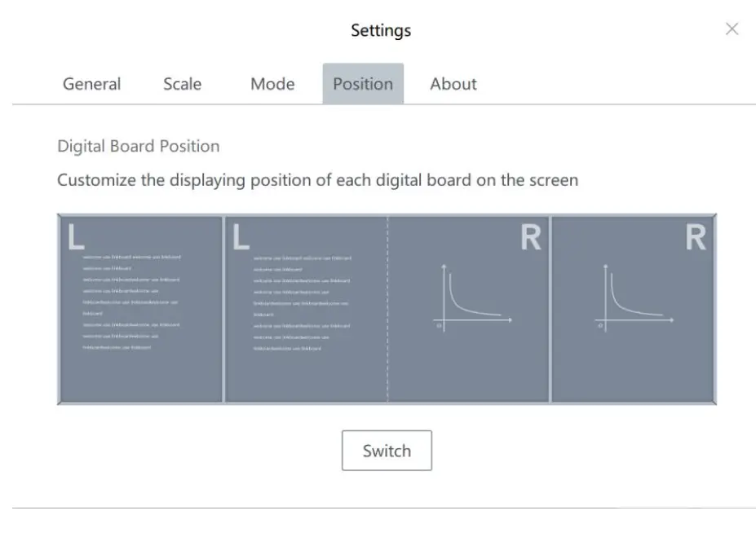
Task: Open the Position tab
Action: (x=363, y=83)
